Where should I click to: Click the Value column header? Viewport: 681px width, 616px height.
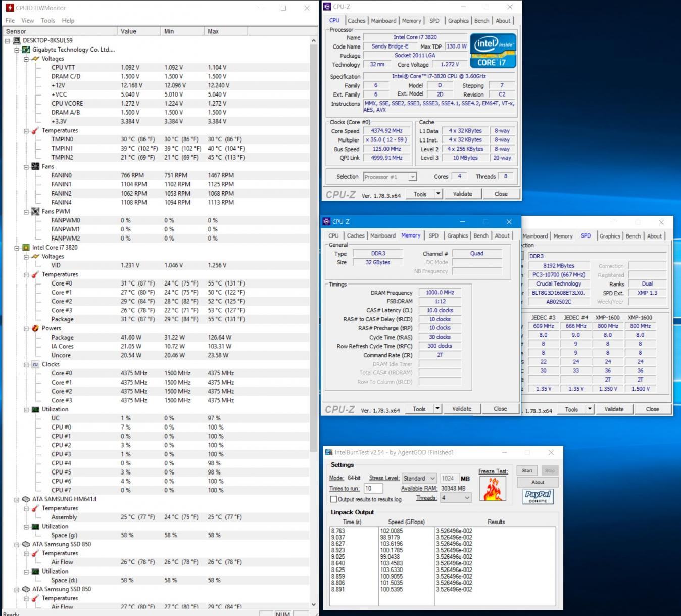click(x=139, y=31)
